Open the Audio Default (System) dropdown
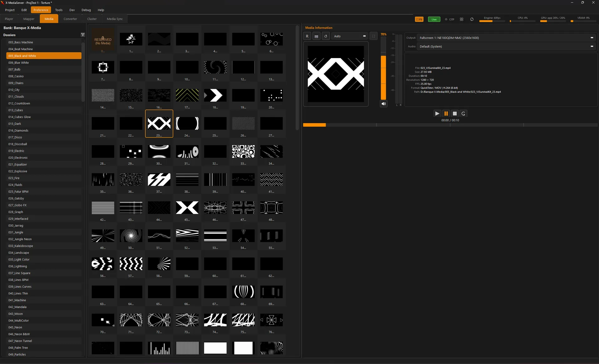The width and height of the screenshot is (599, 364). [x=506, y=46]
